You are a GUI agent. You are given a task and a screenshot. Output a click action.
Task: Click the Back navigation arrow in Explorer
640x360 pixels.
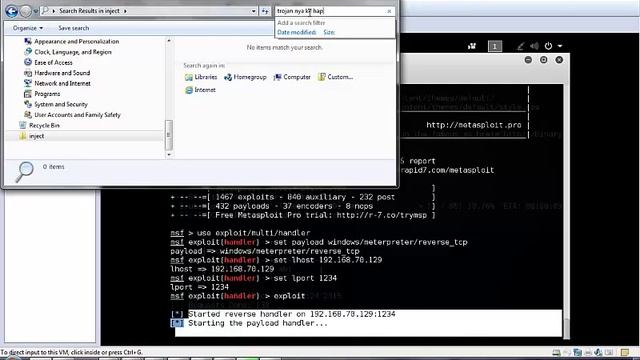(x=11, y=11)
